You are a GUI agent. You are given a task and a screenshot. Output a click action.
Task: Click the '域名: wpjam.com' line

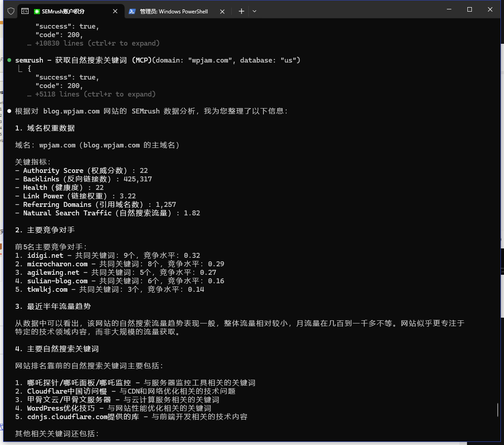97,145
